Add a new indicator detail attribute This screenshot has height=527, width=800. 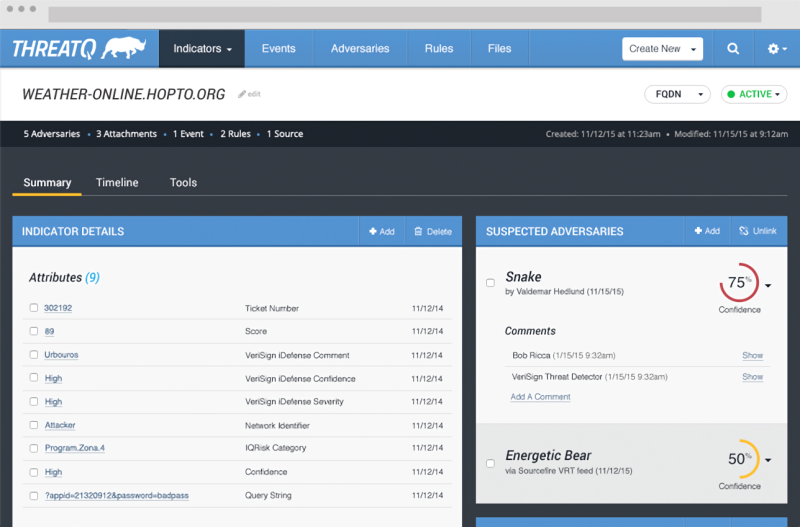(x=382, y=231)
